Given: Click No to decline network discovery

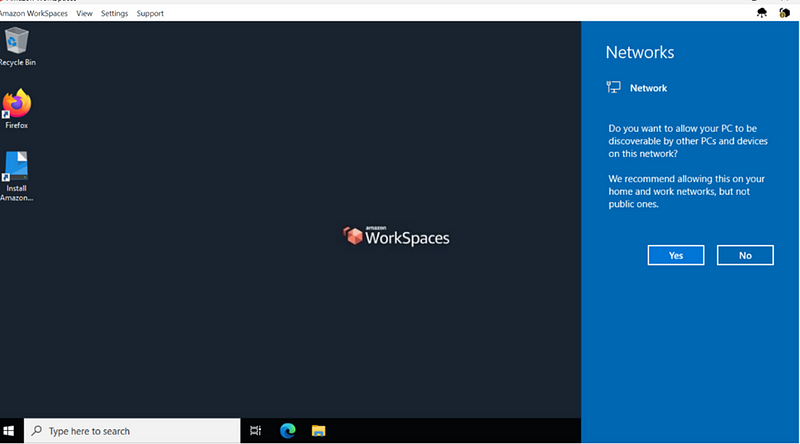Looking at the screenshot, I should point(745,255).
